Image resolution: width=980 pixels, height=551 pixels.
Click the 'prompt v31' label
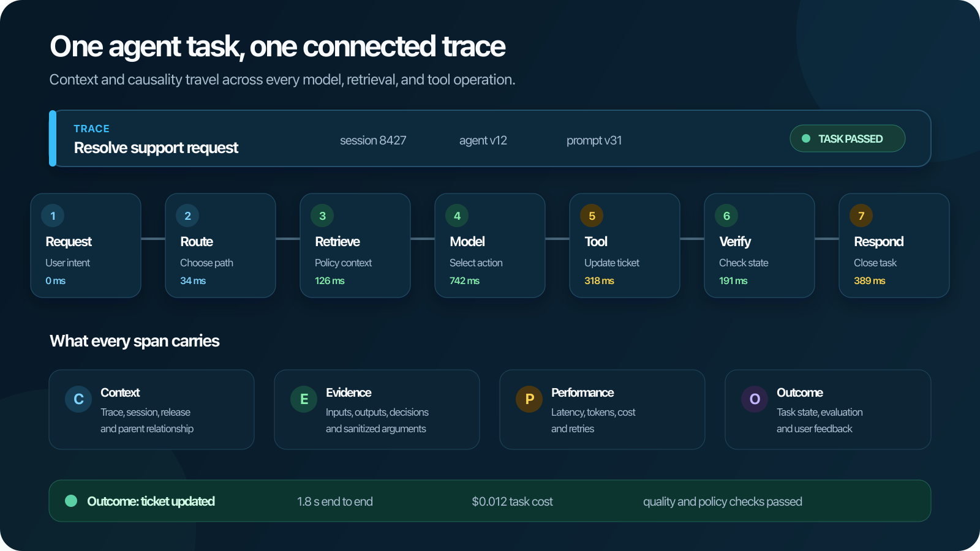point(594,140)
